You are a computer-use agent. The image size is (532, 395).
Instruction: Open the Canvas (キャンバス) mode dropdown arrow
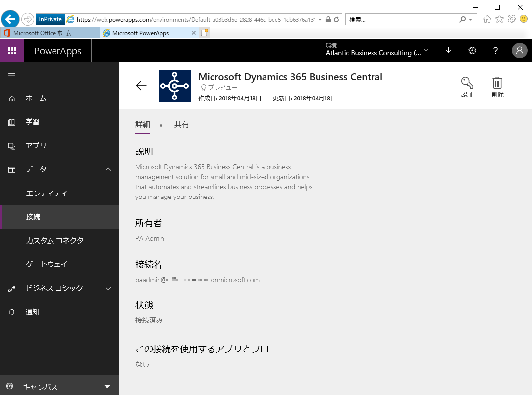point(107,387)
